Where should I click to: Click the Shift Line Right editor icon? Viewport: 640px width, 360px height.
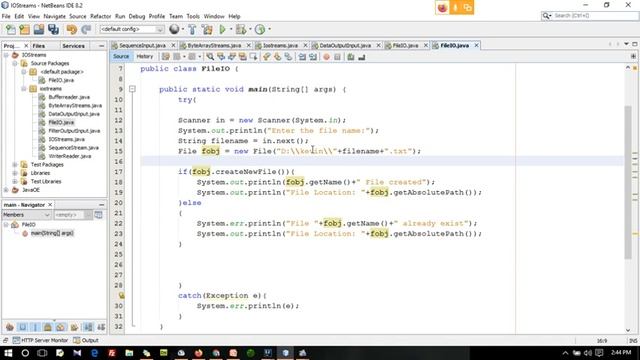(x=313, y=57)
